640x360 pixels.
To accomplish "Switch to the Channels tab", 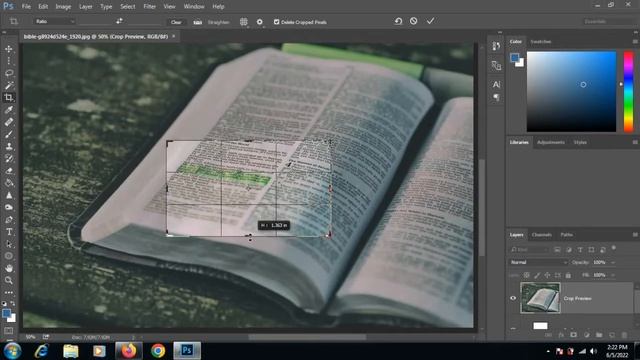I will (542, 235).
